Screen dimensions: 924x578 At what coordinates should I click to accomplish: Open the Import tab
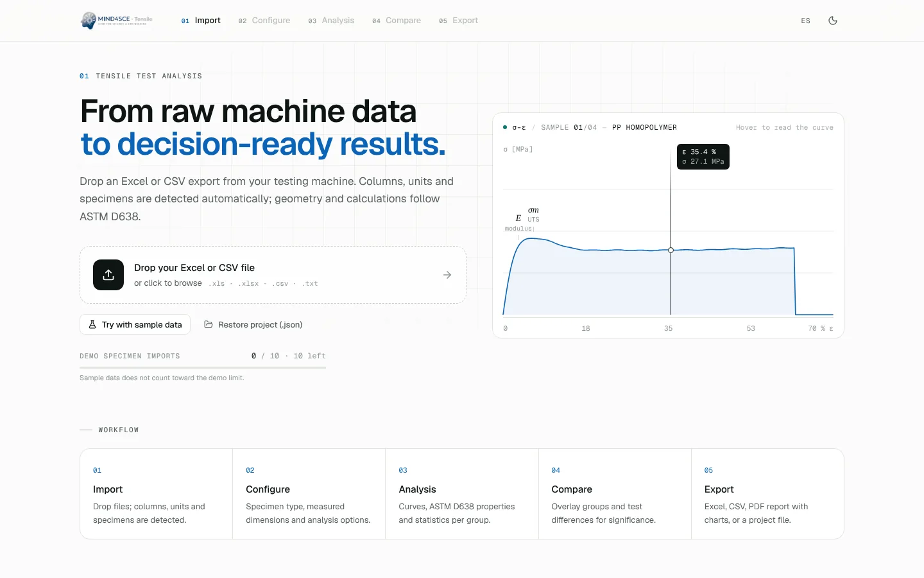[201, 21]
